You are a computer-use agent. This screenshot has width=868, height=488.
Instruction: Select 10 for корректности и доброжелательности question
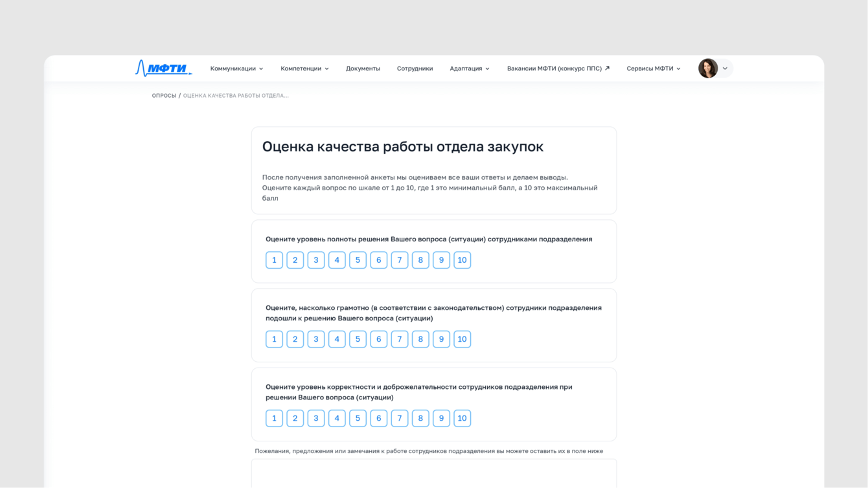pos(463,418)
